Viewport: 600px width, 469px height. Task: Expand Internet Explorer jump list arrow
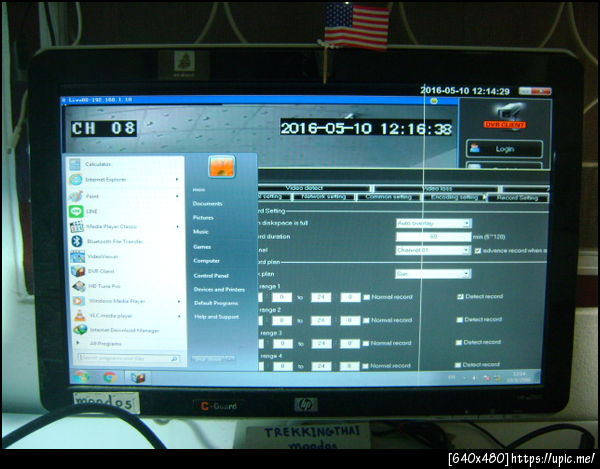point(177,179)
